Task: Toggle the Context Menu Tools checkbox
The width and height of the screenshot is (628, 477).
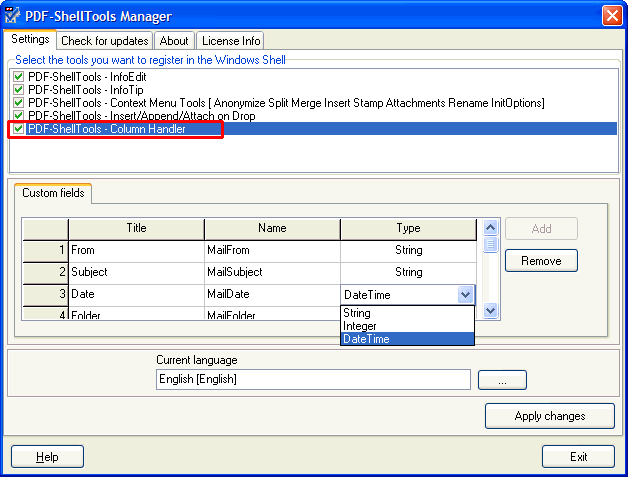Action: [x=18, y=103]
